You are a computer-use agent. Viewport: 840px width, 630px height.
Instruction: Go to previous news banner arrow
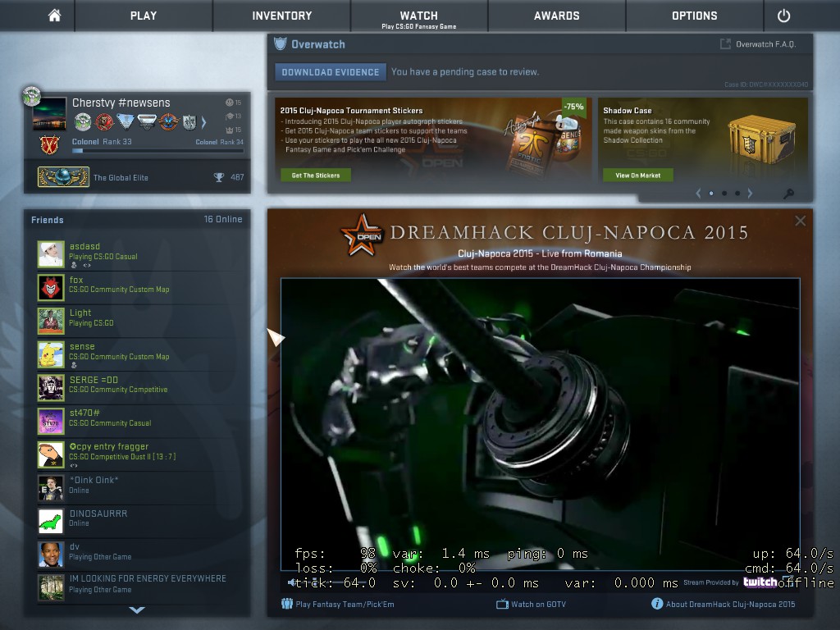pyautogui.click(x=698, y=194)
